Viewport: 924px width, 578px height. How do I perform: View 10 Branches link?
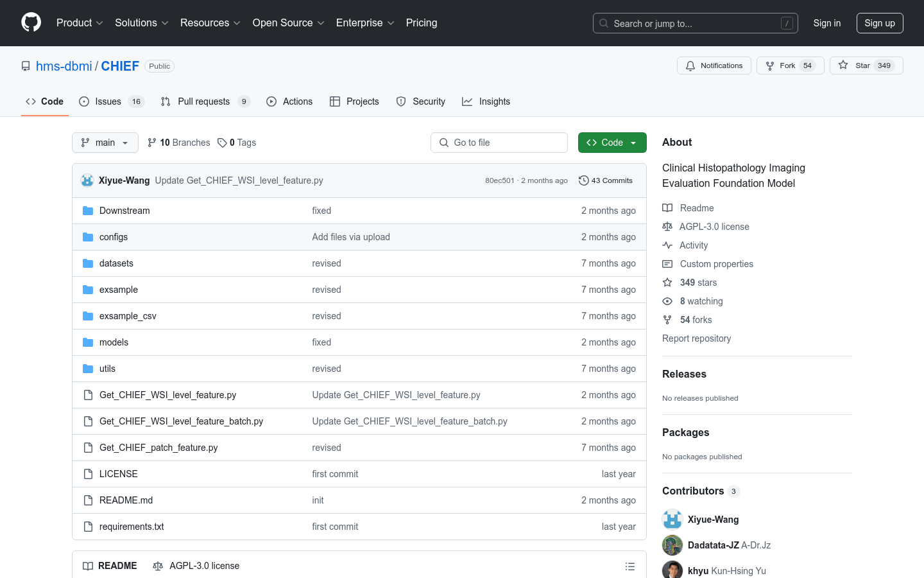click(178, 143)
